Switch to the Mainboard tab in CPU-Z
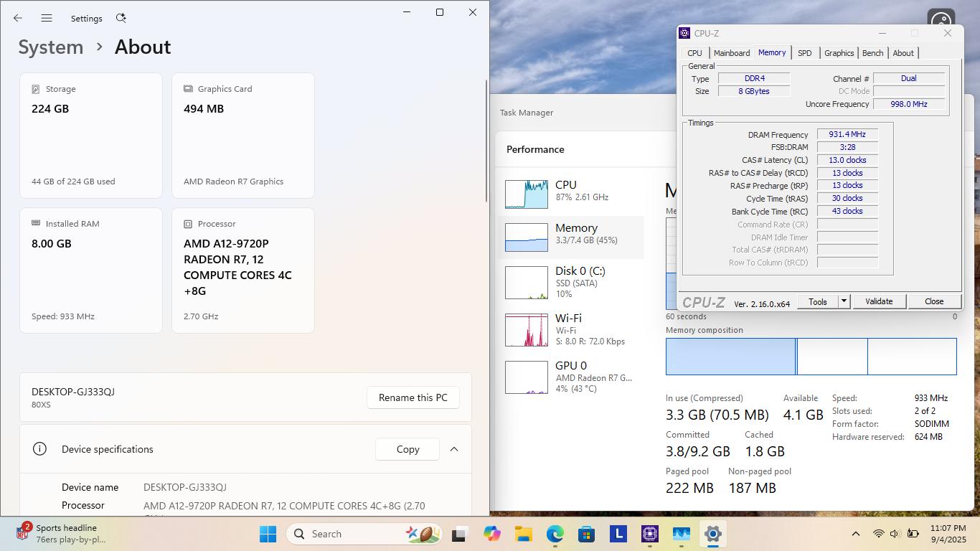This screenshot has width=980, height=551. [x=732, y=53]
